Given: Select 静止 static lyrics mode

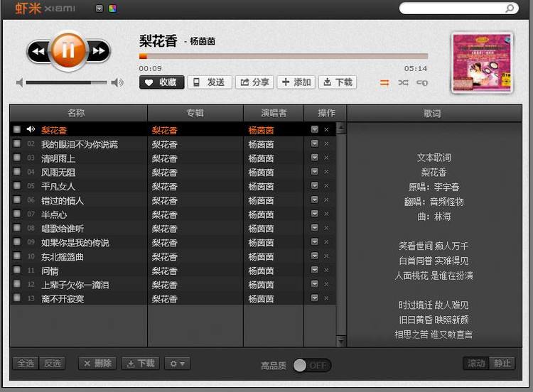Looking at the screenshot, I should click(x=502, y=363).
